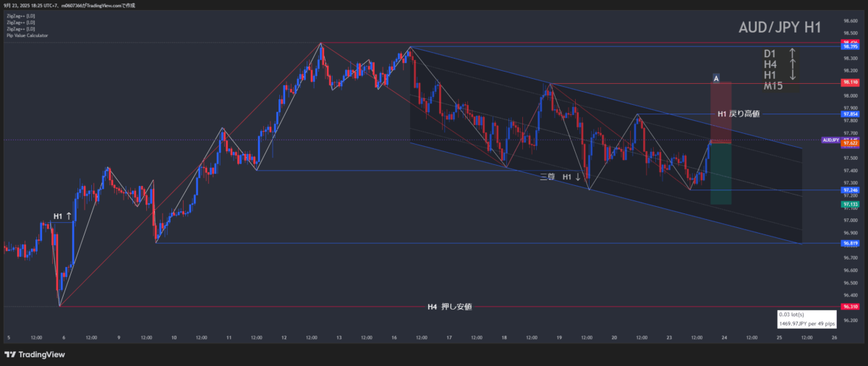Open the Pip Value Calculator indicator label
This screenshot has width=868, height=366.
26,35
